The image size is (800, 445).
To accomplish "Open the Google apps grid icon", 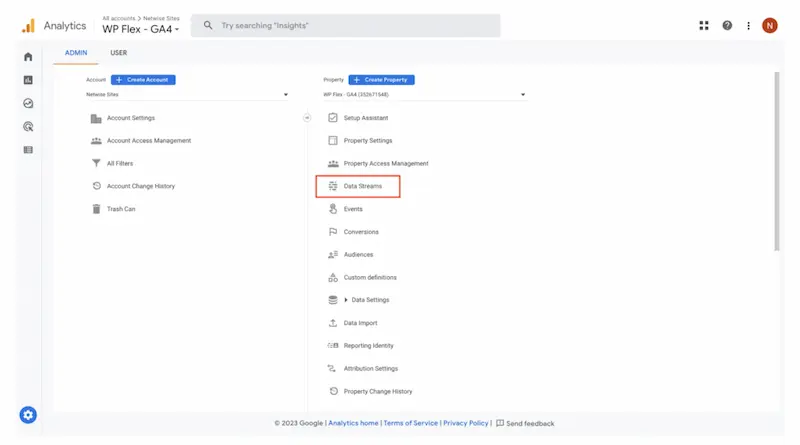I will 704,26.
